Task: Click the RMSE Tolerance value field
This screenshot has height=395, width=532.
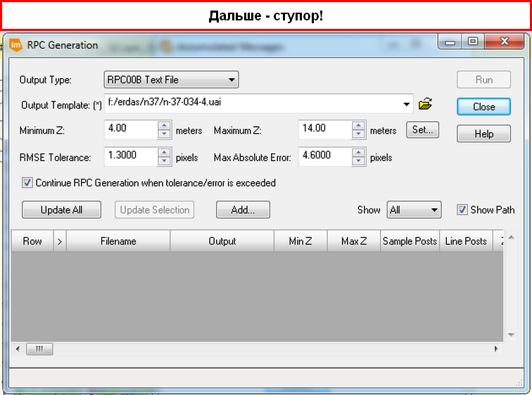Action: [x=131, y=156]
